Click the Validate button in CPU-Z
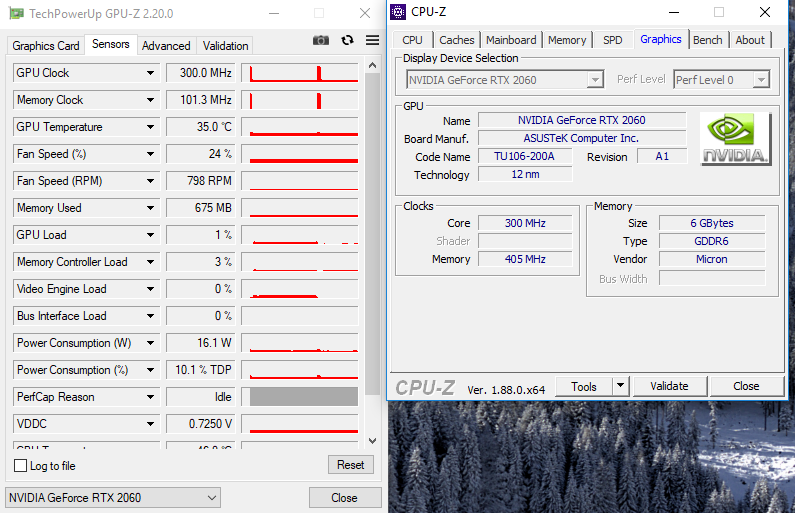Screen dimensions: 795x513 (669, 386)
